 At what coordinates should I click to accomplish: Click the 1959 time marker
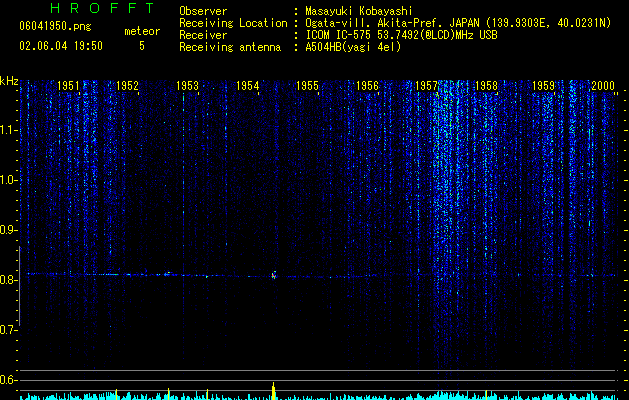click(544, 86)
